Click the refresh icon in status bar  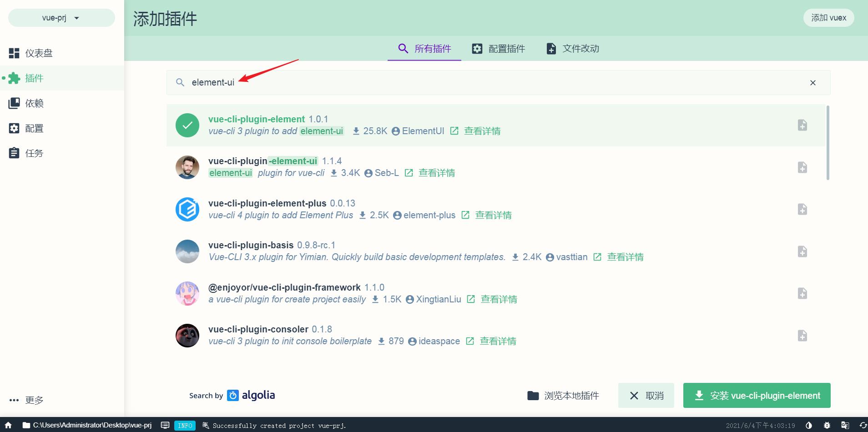pos(863,426)
